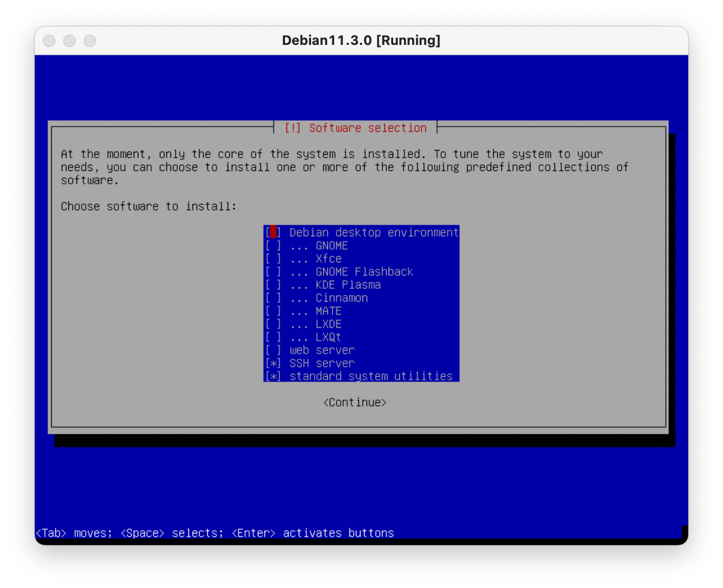Enable the MATE desktop checkbox

click(273, 311)
